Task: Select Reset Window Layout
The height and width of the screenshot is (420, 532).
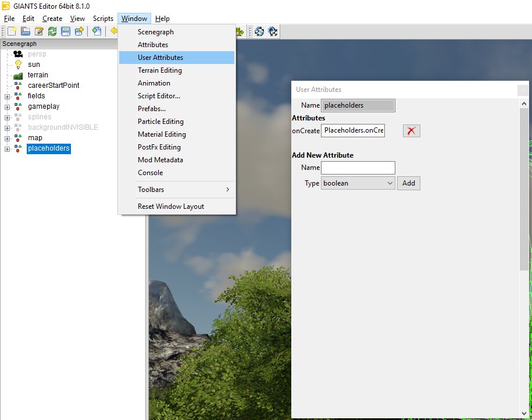Action: tap(171, 207)
